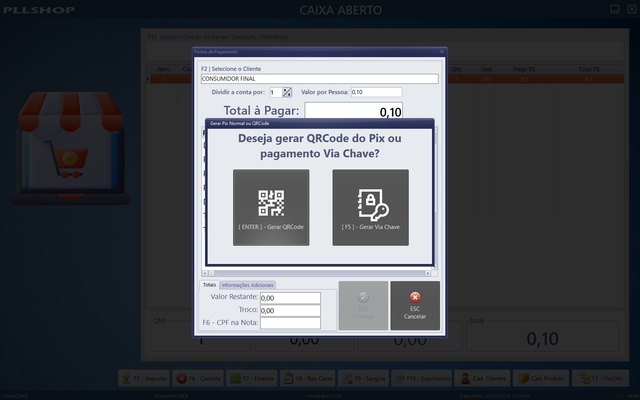Viewport: 640px width, 400px height.
Task: Open F1 Opções from bottom toolbar
Action: tap(600, 378)
